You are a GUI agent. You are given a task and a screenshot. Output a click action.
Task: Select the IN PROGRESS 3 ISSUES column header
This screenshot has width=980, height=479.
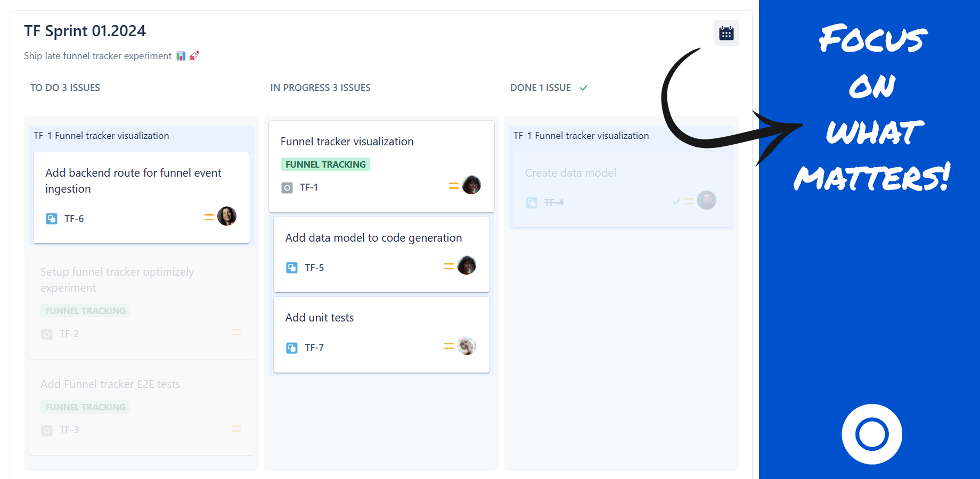[320, 88]
